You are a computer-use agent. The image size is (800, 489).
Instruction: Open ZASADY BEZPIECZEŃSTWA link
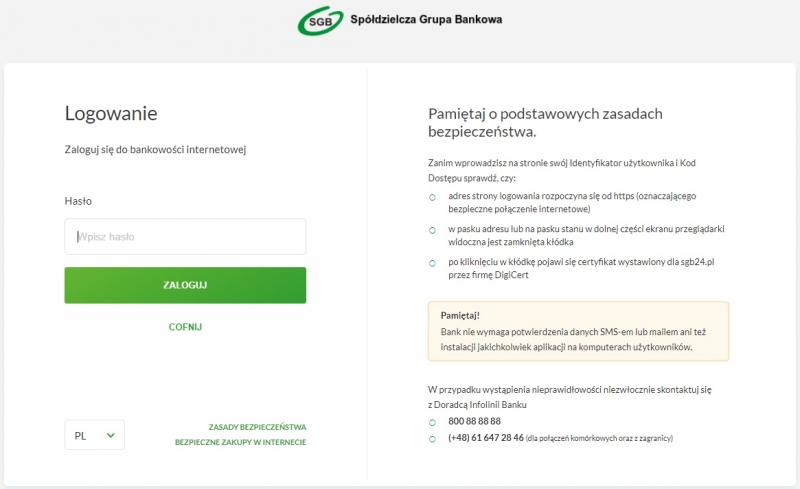point(257,427)
